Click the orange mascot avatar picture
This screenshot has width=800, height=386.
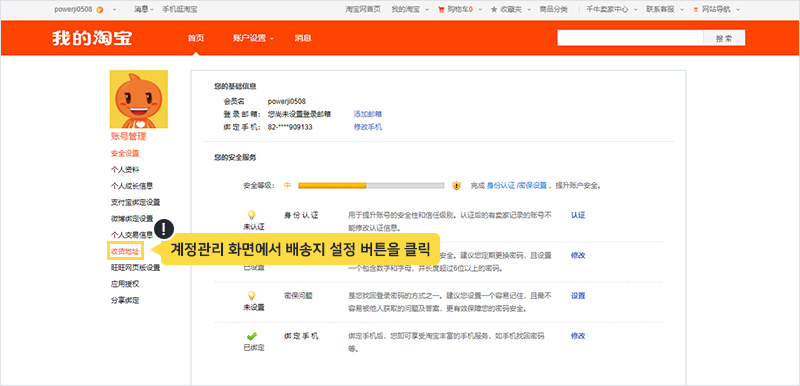139,99
